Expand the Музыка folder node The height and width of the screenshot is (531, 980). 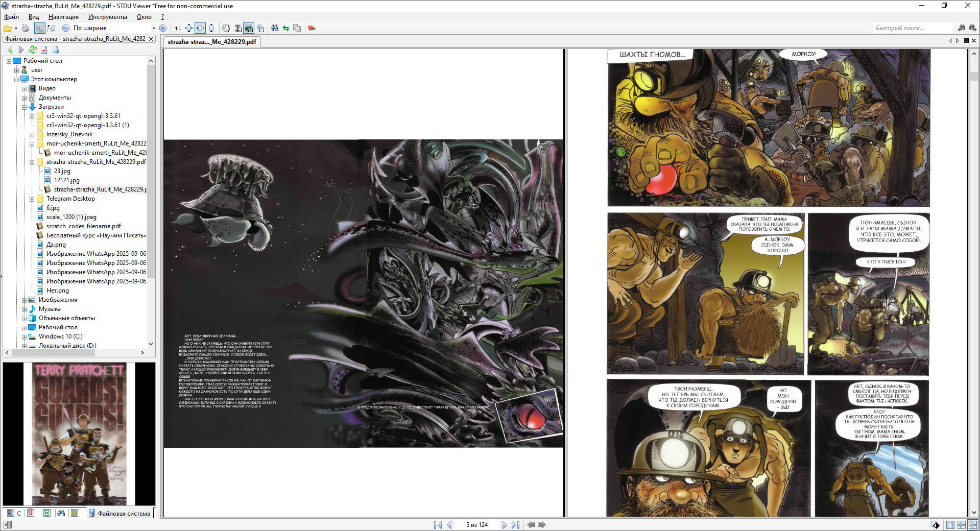pos(24,309)
